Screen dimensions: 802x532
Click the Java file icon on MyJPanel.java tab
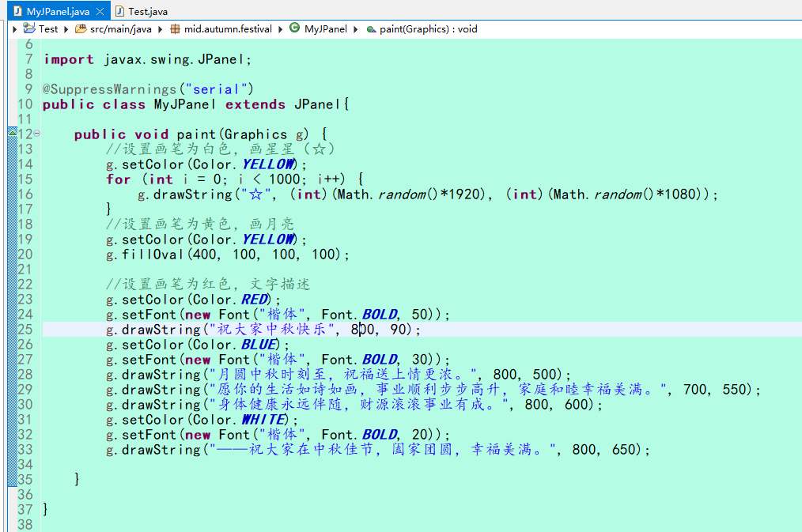coord(17,11)
